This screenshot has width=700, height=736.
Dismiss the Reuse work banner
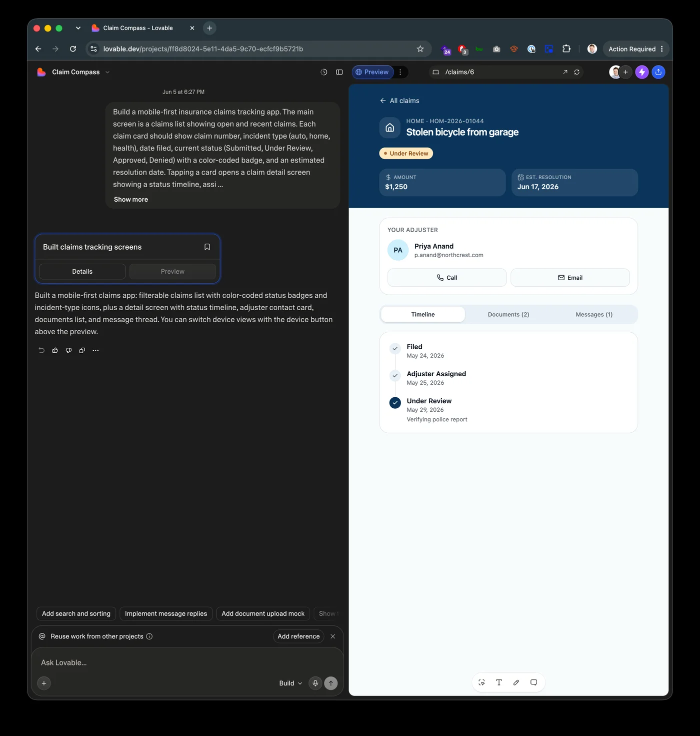[333, 636]
